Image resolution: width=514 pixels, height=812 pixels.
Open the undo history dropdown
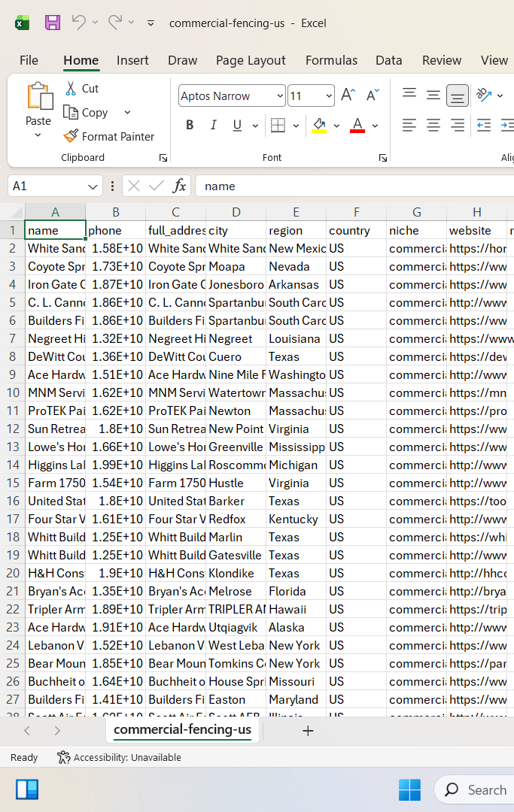pos(95,23)
